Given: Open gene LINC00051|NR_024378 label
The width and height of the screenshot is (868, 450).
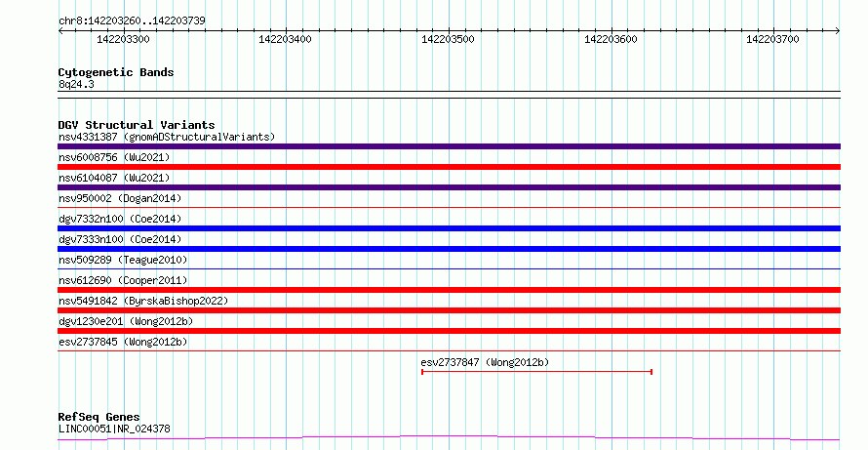Looking at the screenshot, I should 114,429.
